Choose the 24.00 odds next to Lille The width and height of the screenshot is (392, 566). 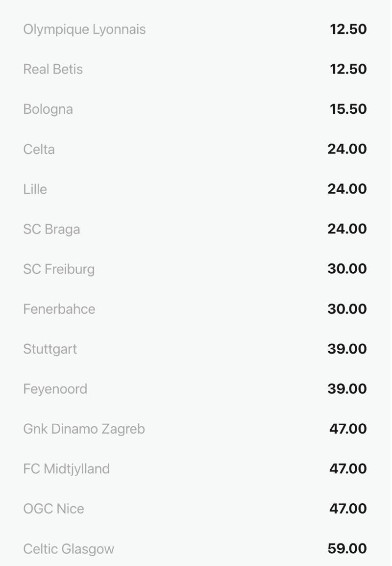[x=347, y=189]
